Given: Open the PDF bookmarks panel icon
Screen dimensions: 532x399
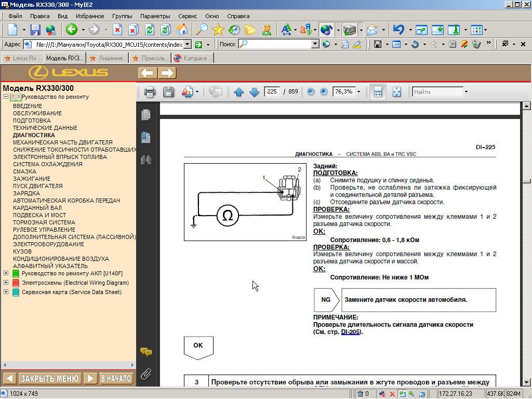Looking at the screenshot, I should click(x=146, y=137).
